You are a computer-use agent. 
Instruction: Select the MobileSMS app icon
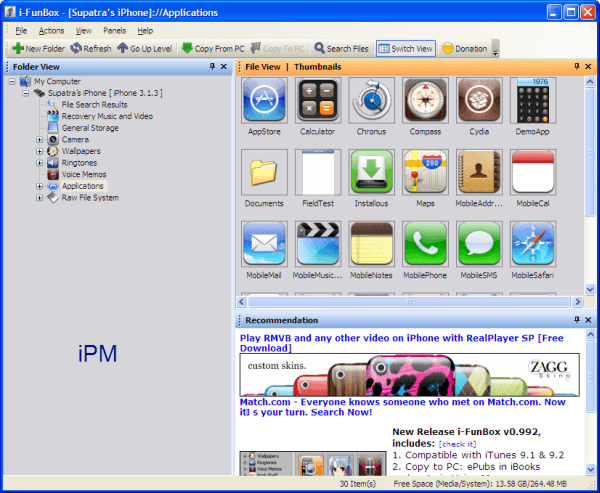(x=479, y=244)
